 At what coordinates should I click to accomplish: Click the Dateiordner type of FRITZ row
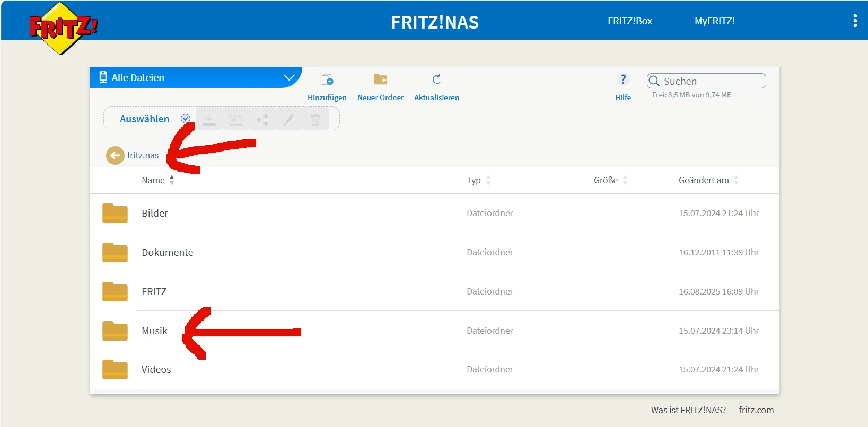489,291
